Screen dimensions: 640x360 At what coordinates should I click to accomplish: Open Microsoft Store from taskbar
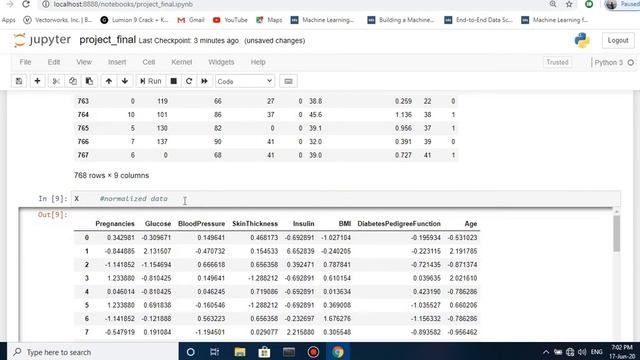[x=264, y=352]
